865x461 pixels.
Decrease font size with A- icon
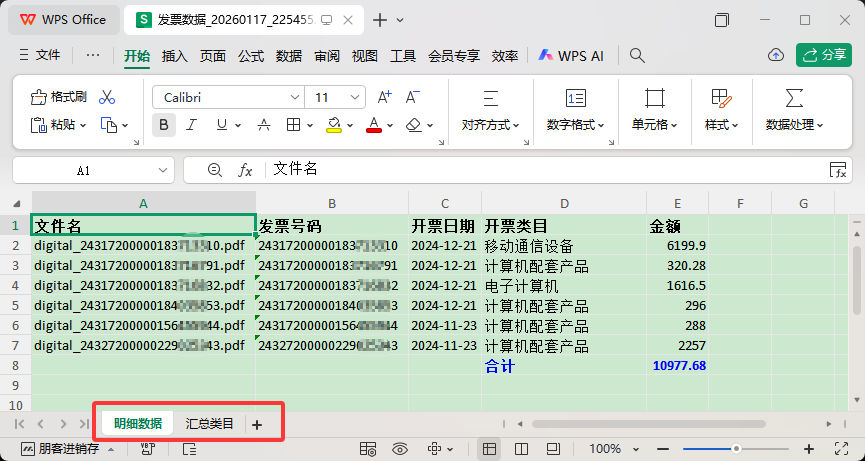(413, 98)
